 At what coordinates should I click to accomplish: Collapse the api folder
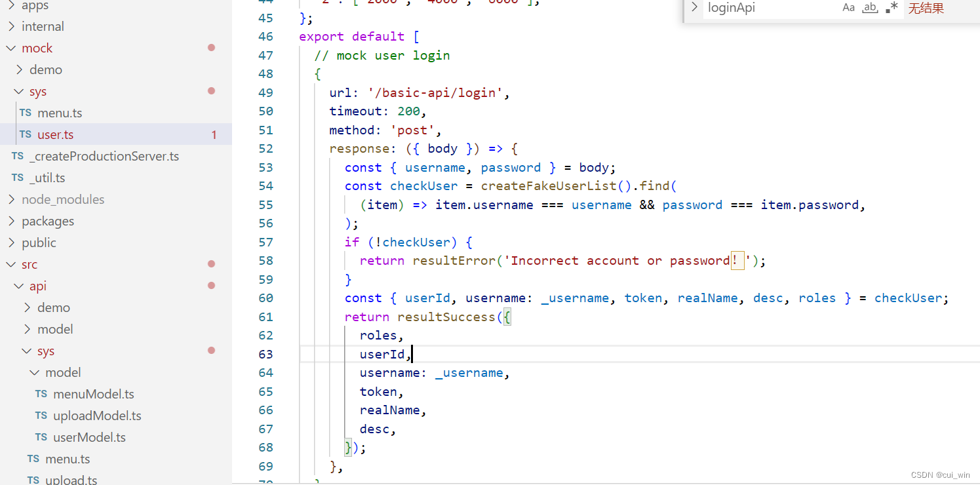(x=19, y=286)
